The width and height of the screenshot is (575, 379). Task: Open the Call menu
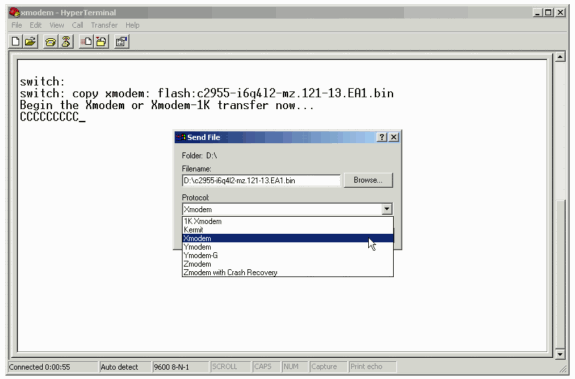77,25
